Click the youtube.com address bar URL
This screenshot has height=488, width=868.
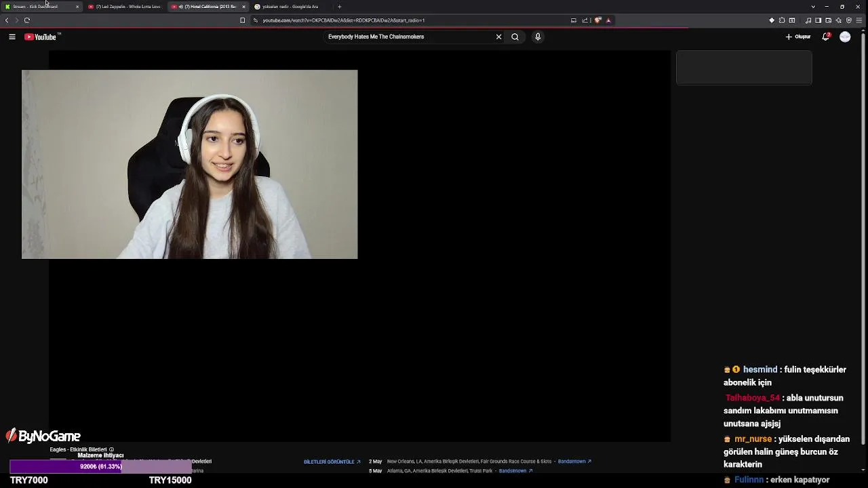tap(344, 20)
